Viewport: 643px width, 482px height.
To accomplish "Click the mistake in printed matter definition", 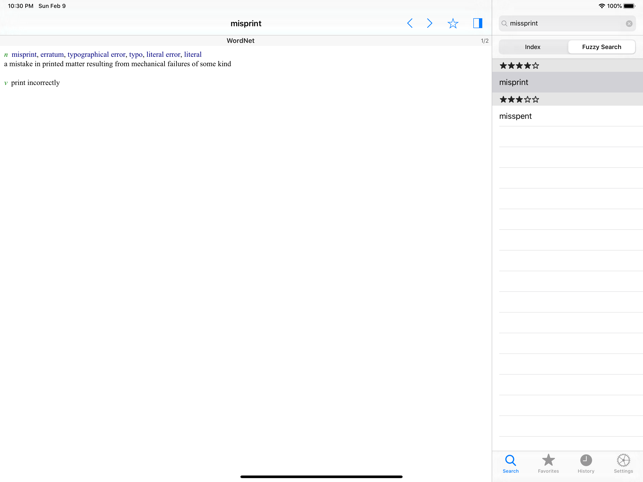I will (x=118, y=64).
